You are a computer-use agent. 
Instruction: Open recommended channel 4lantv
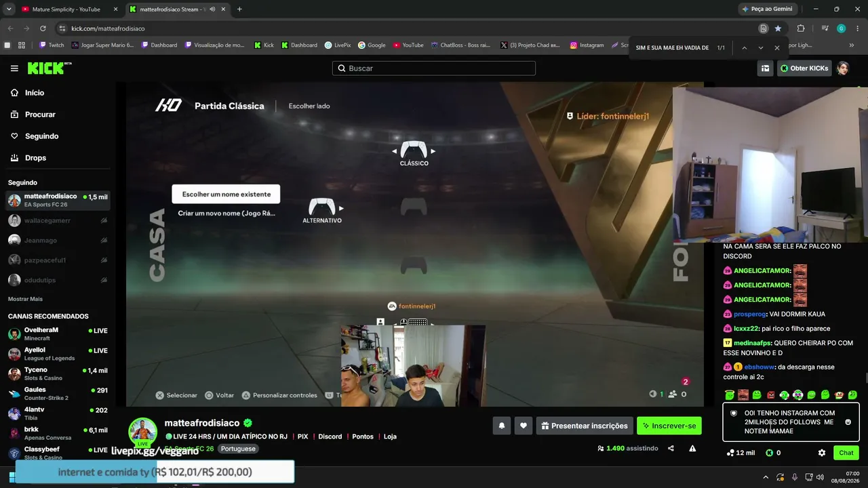tap(58, 413)
